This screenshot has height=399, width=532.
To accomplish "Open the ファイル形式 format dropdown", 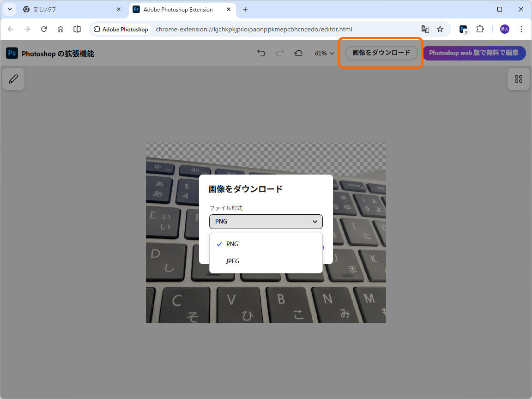I will [266, 222].
